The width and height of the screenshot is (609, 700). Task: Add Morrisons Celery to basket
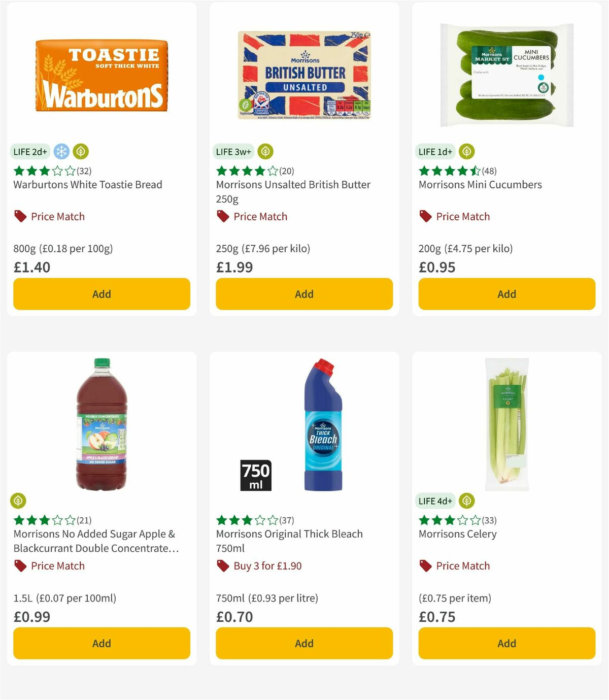(506, 643)
